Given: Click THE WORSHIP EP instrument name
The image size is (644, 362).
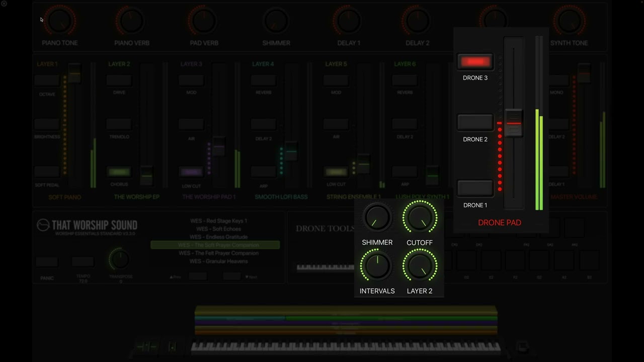Looking at the screenshot, I should pyautogui.click(x=136, y=197).
